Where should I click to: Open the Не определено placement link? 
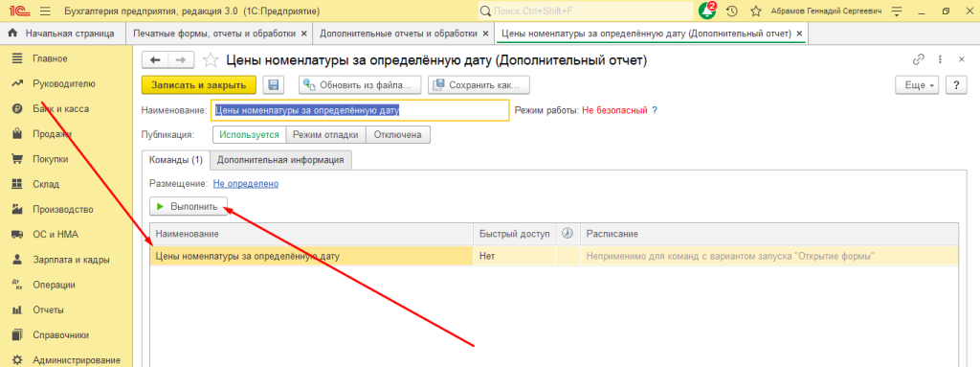tap(246, 184)
